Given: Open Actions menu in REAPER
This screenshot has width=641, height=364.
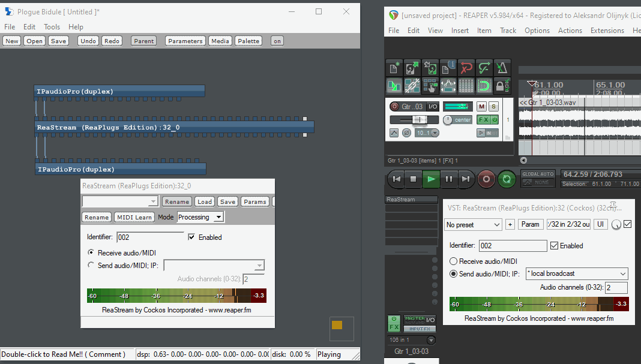Looking at the screenshot, I should [x=570, y=31].
